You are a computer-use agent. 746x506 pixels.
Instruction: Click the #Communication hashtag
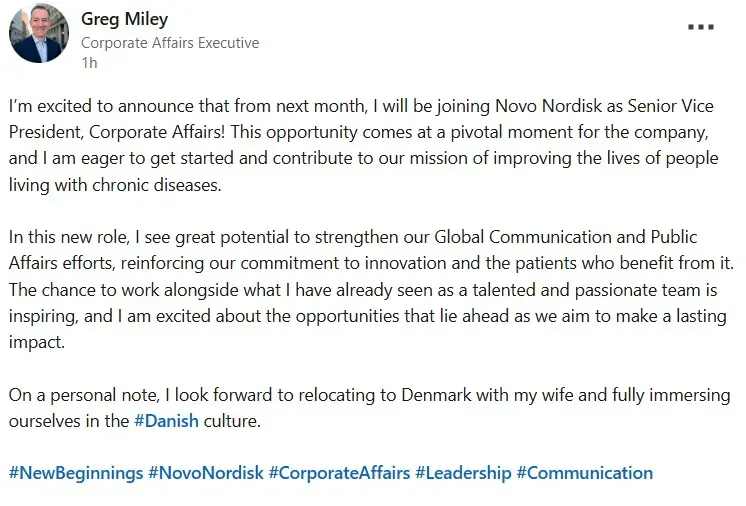click(584, 473)
